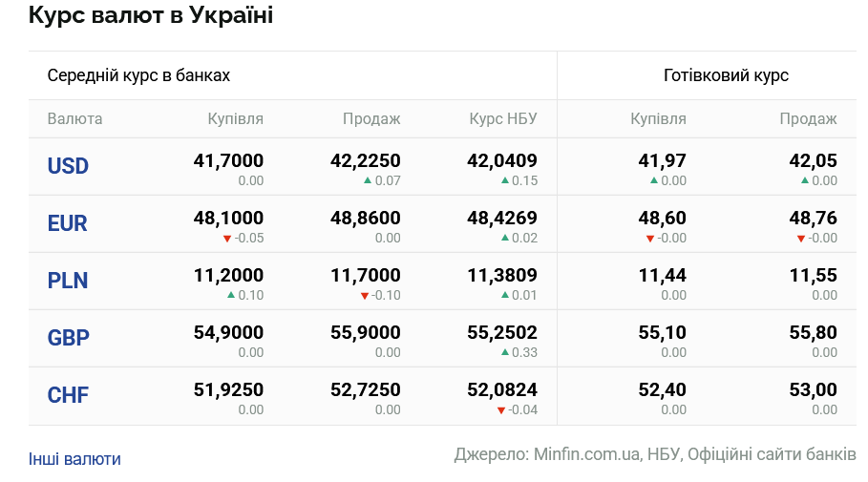Click green up arrow beside GBP NBU change 0.33
The image size is (868, 482).
pos(505,352)
